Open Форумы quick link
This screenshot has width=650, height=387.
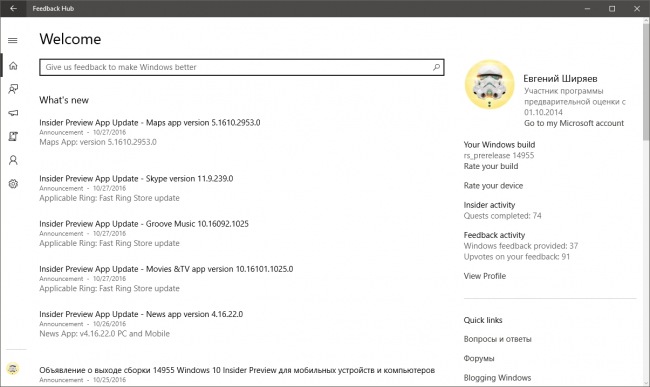(x=479, y=358)
